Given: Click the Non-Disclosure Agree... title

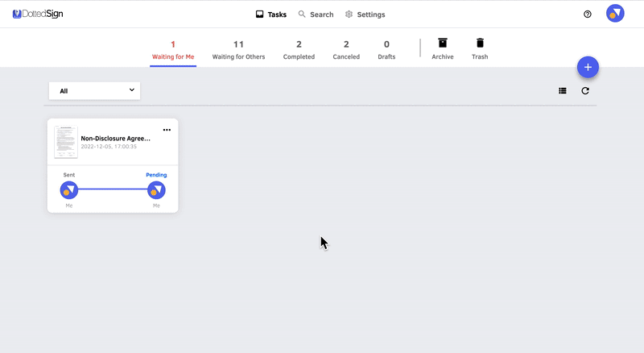Looking at the screenshot, I should pyautogui.click(x=115, y=139).
